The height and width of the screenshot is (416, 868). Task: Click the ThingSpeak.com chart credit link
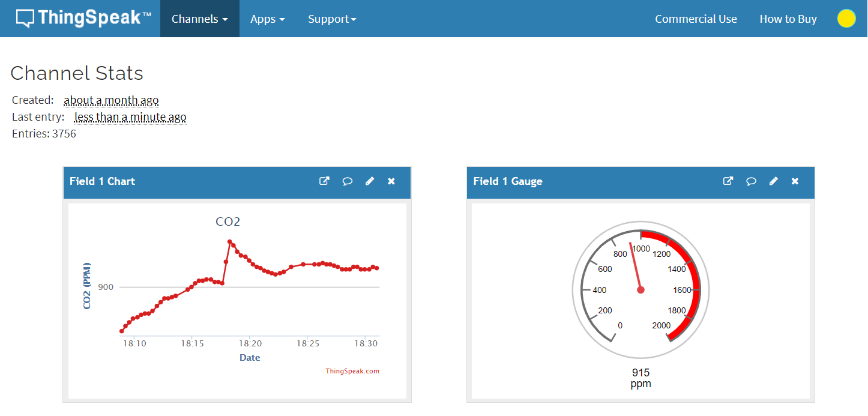(352, 371)
